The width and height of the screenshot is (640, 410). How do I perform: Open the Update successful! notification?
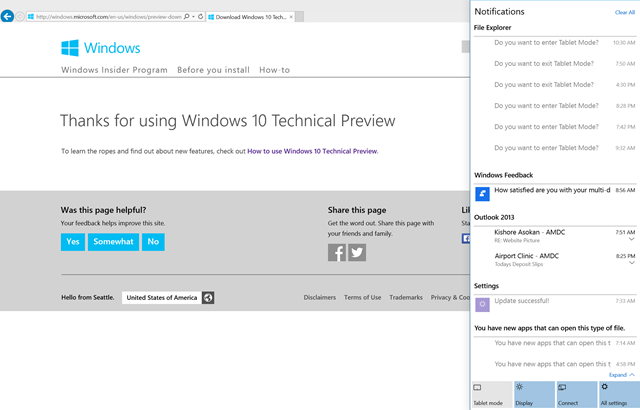tap(555, 305)
